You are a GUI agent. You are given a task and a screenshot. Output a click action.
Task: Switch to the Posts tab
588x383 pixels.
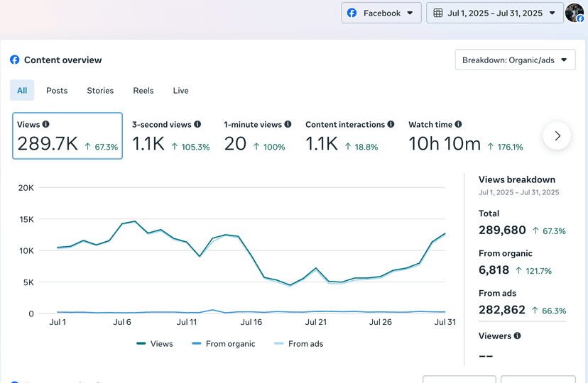point(57,91)
